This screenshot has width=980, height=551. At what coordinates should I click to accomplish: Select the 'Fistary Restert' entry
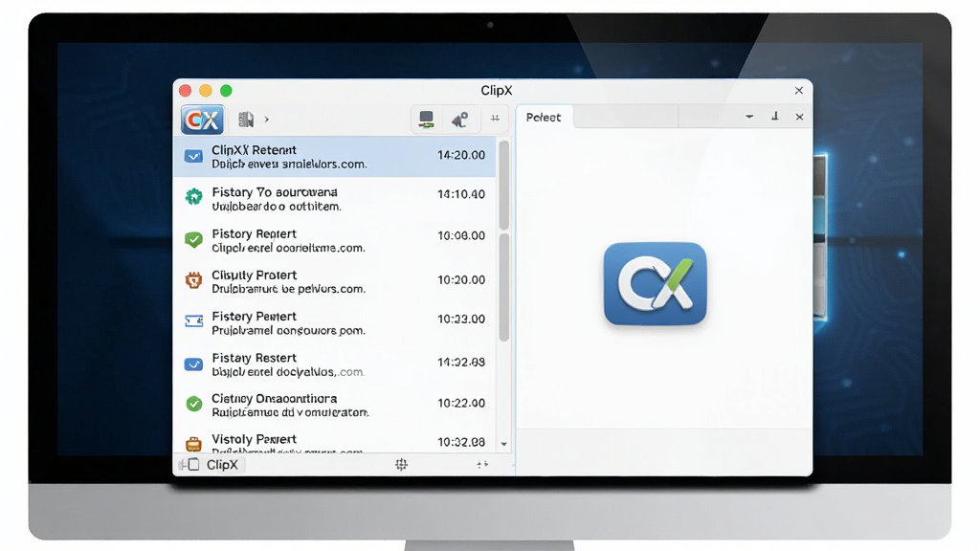(334, 364)
